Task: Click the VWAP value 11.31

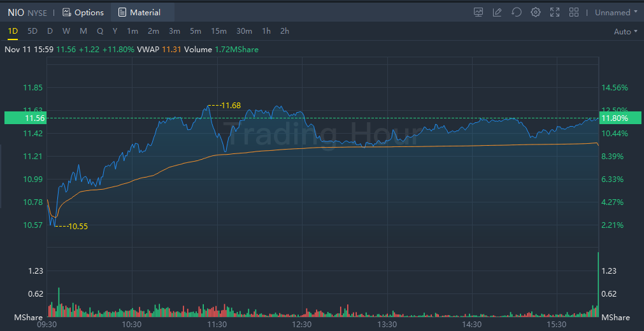Action: click(x=170, y=50)
